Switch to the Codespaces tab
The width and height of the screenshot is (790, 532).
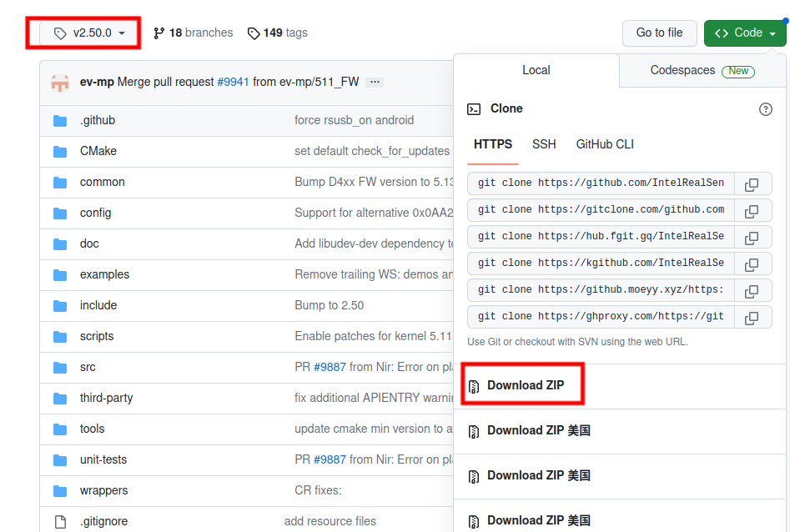click(702, 71)
